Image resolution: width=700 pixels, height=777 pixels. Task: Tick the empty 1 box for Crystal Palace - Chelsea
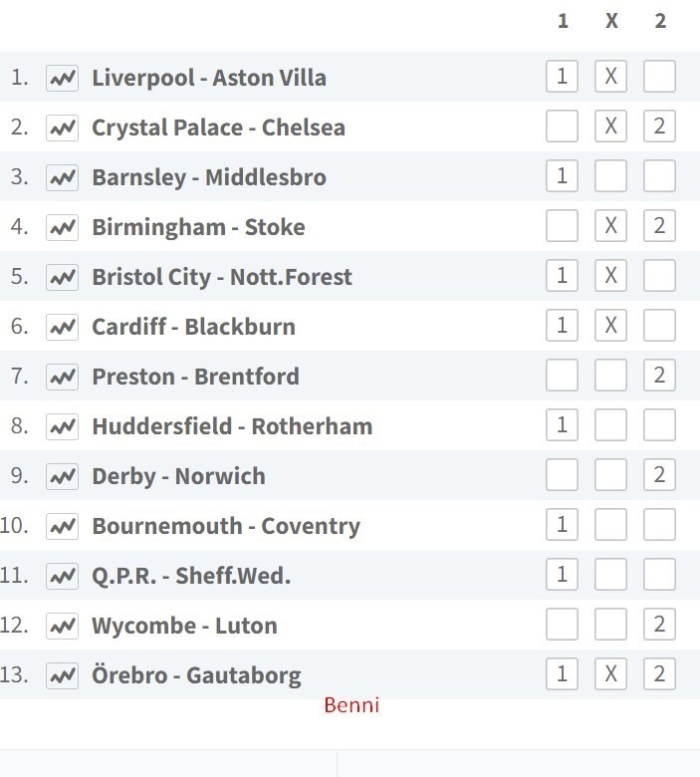click(562, 126)
